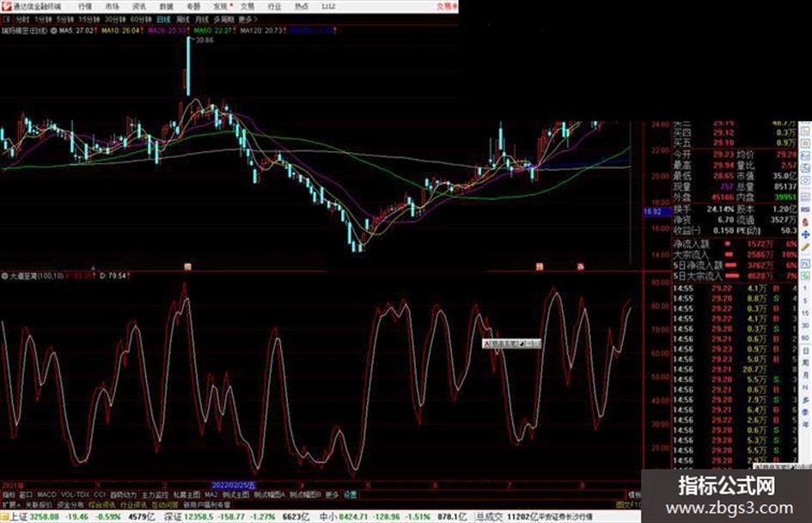Click the first sidebar tool icon at top of right strip
The width and height of the screenshot is (812, 523).
tap(805, 130)
